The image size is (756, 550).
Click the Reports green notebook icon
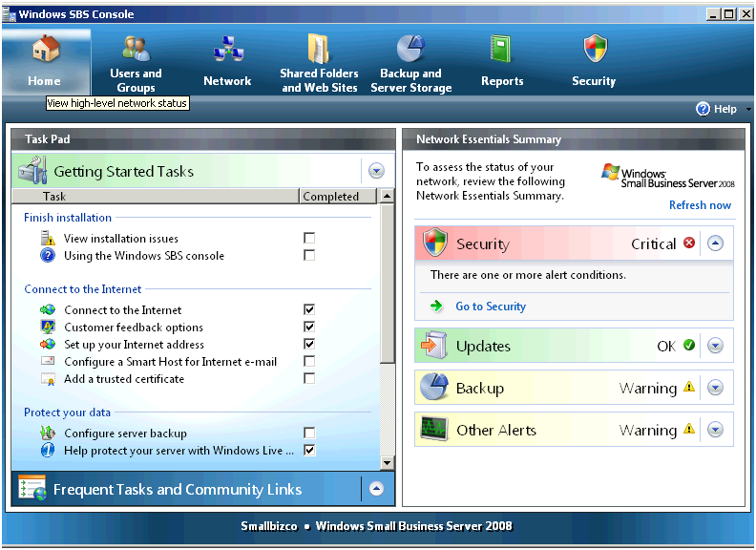coord(501,49)
